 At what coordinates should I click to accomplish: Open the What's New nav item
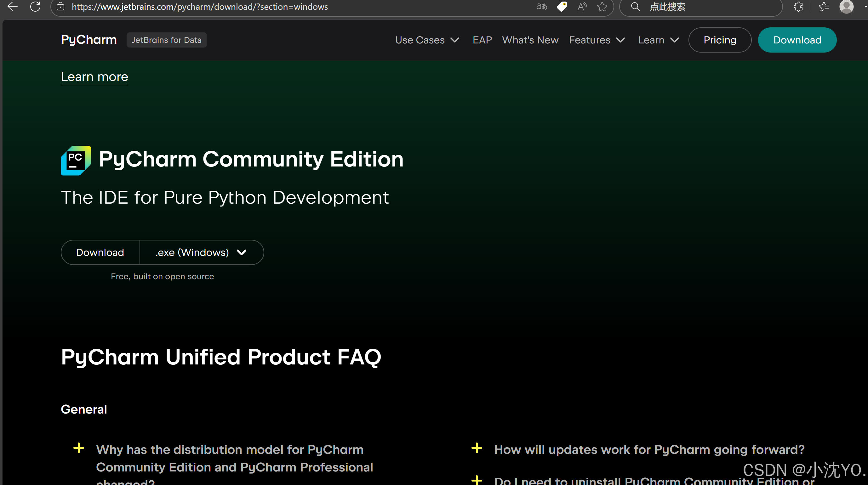pyautogui.click(x=530, y=40)
